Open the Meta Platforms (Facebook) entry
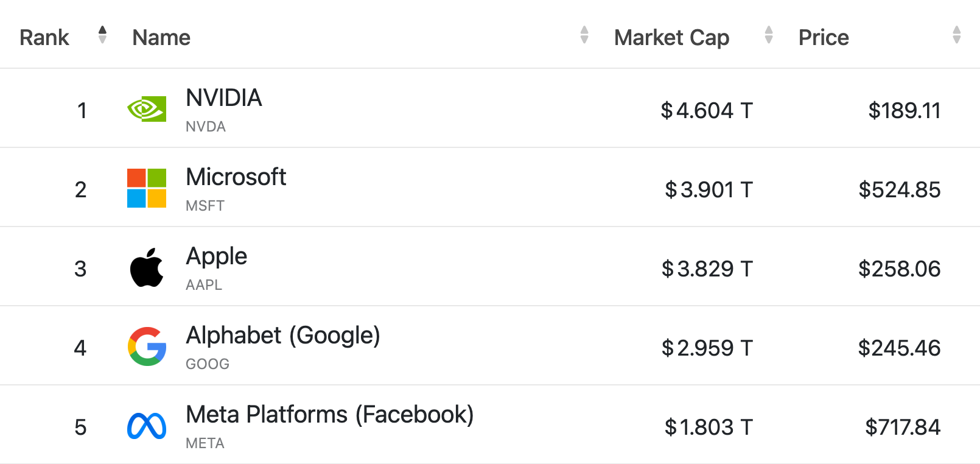This screenshot has width=980, height=464. 330,414
